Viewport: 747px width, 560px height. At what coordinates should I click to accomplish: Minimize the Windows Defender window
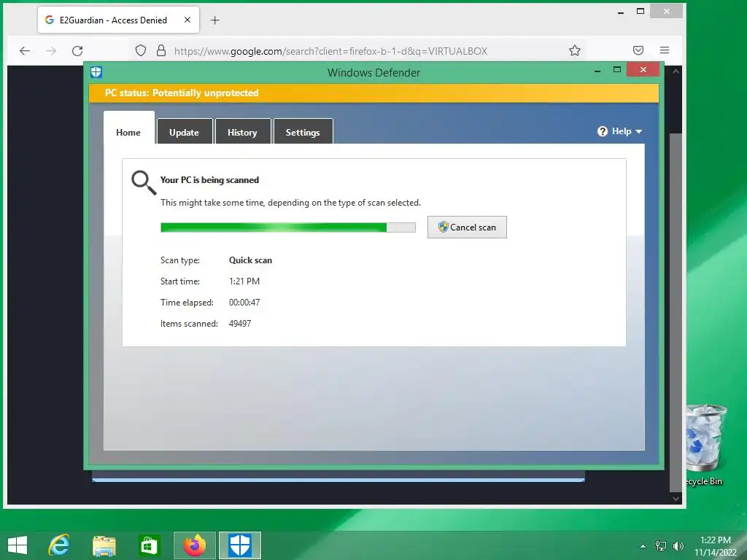click(x=597, y=70)
